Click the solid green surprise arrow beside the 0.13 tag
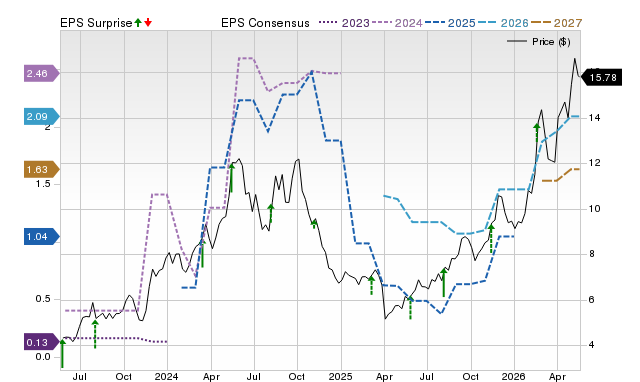The width and height of the screenshot is (640, 382). point(62,353)
